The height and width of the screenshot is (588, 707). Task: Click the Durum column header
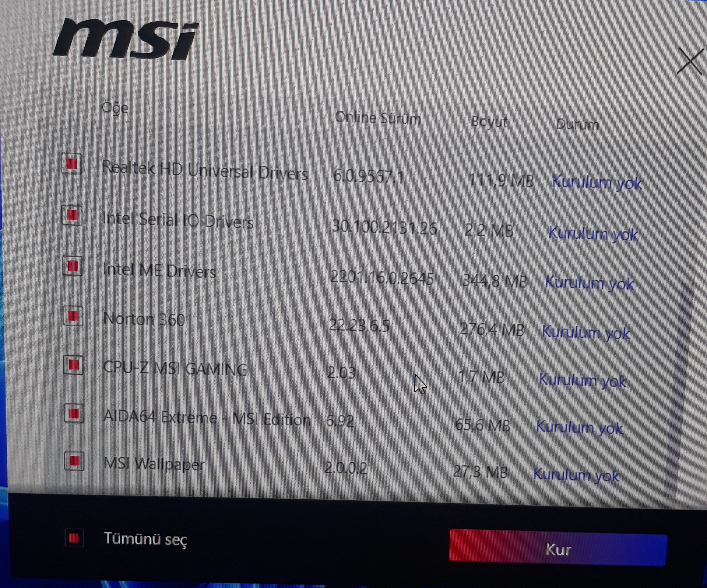(x=577, y=125)
